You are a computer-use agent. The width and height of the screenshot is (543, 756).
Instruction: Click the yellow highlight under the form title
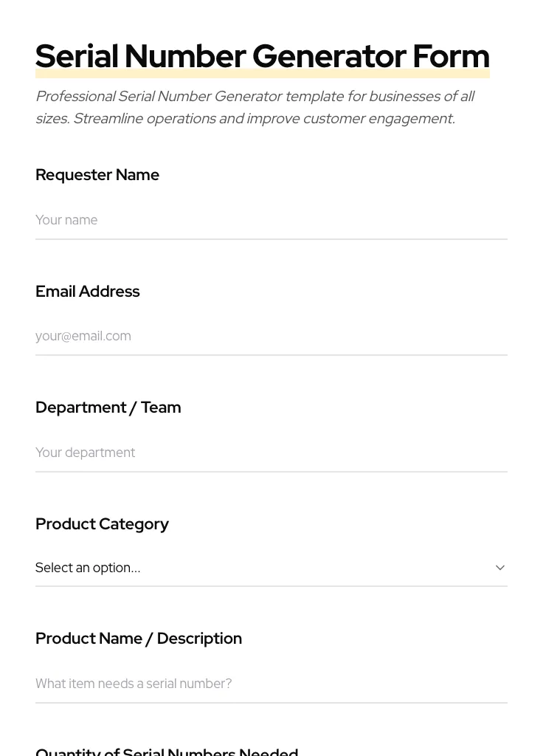(x=263, y=75)
